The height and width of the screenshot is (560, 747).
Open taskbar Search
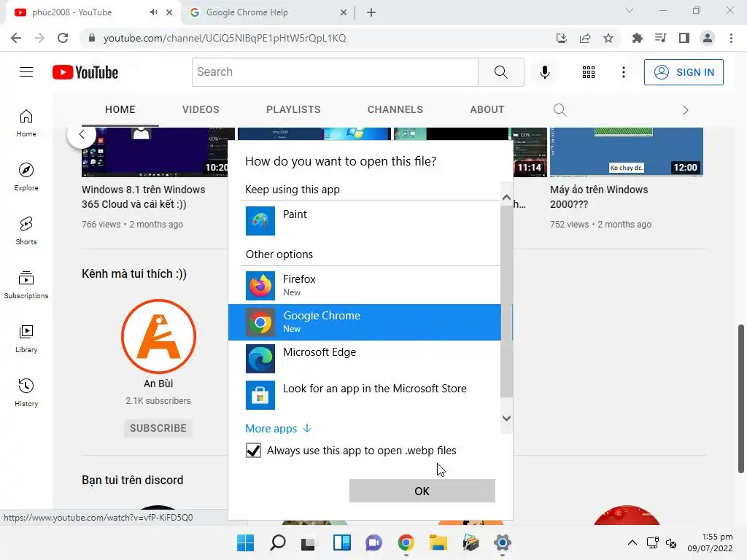278,542
